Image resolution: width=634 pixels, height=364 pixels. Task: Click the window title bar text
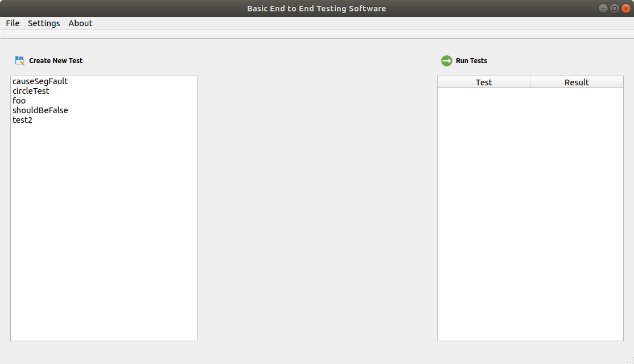coord(316,9)
